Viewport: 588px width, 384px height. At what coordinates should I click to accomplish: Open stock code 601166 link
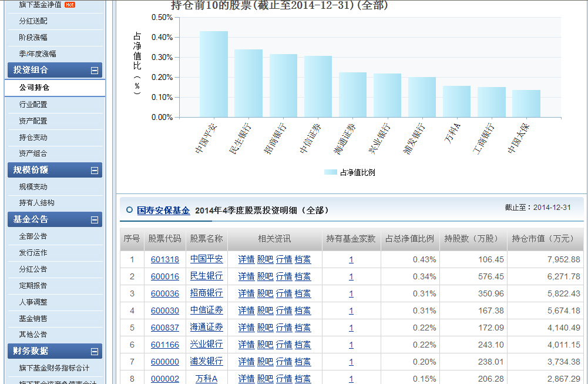pos(165,345)
